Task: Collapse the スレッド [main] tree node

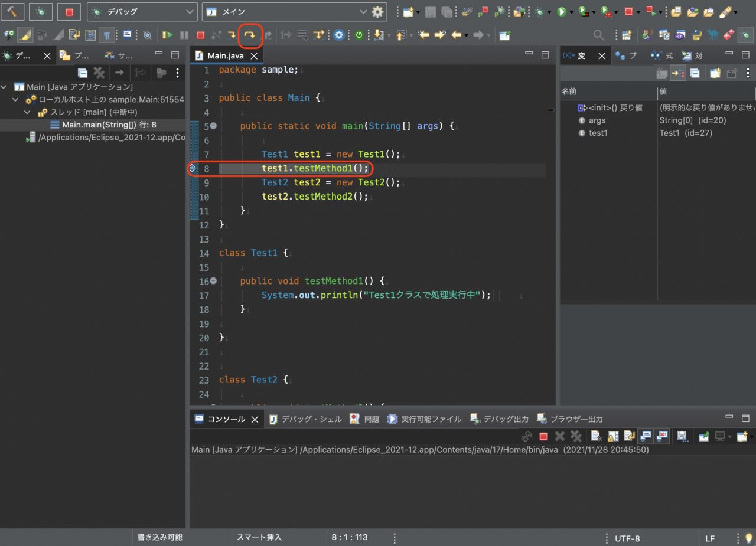Action: [x=27, y=112]
